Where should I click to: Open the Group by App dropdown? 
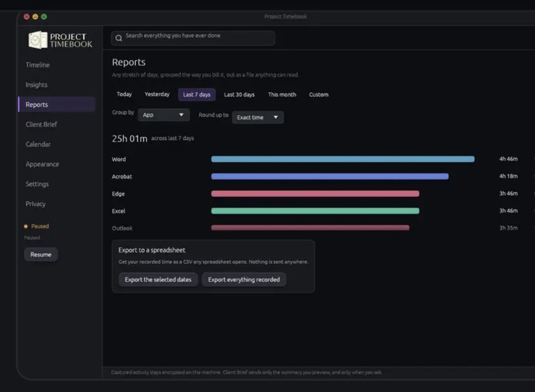[x=164, y=115]
